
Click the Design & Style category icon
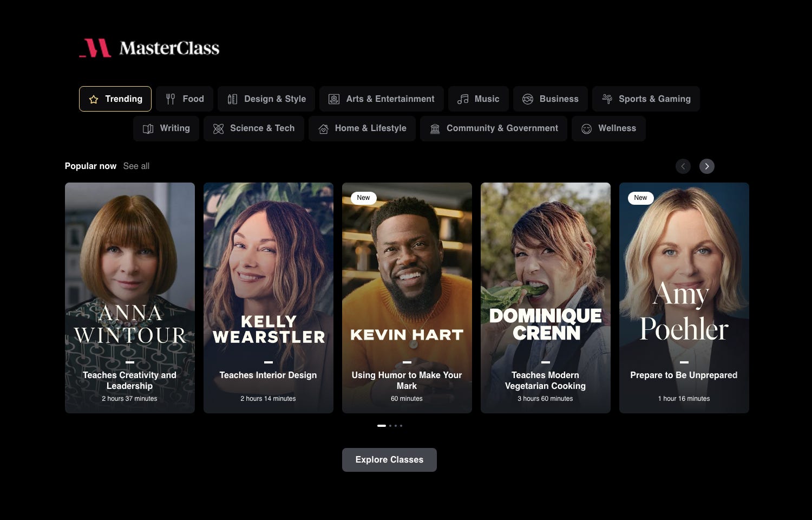pyautogui.click(x=232, y=99)
